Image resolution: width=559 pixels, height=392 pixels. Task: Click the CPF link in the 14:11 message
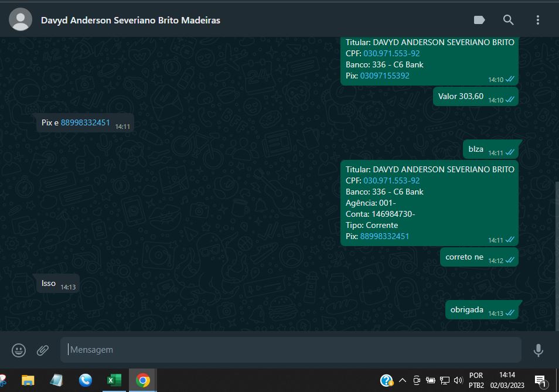pos(391,180)
